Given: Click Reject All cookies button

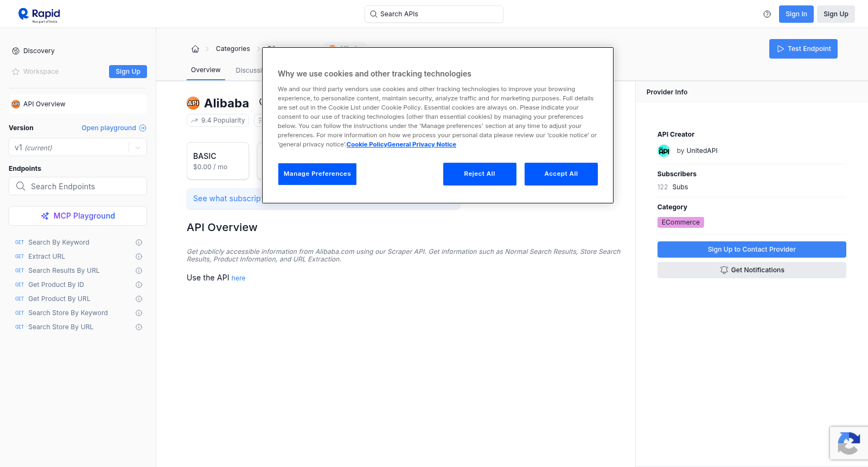Looking at the screenshot, I should tap(480, 174).
